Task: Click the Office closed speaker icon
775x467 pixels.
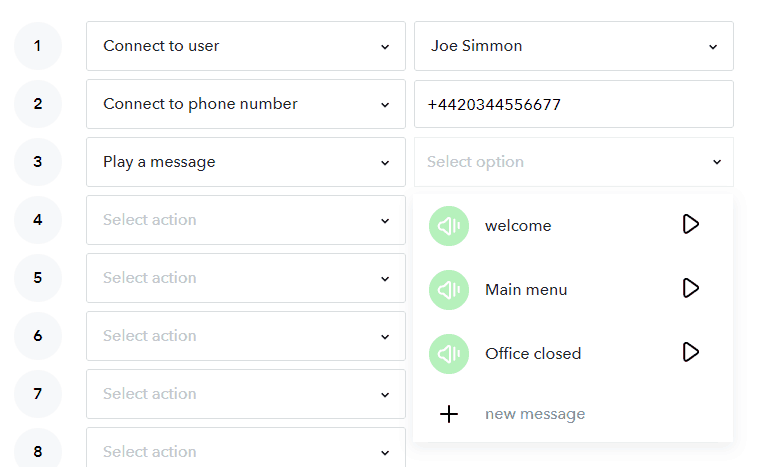Action: (449, 354)
